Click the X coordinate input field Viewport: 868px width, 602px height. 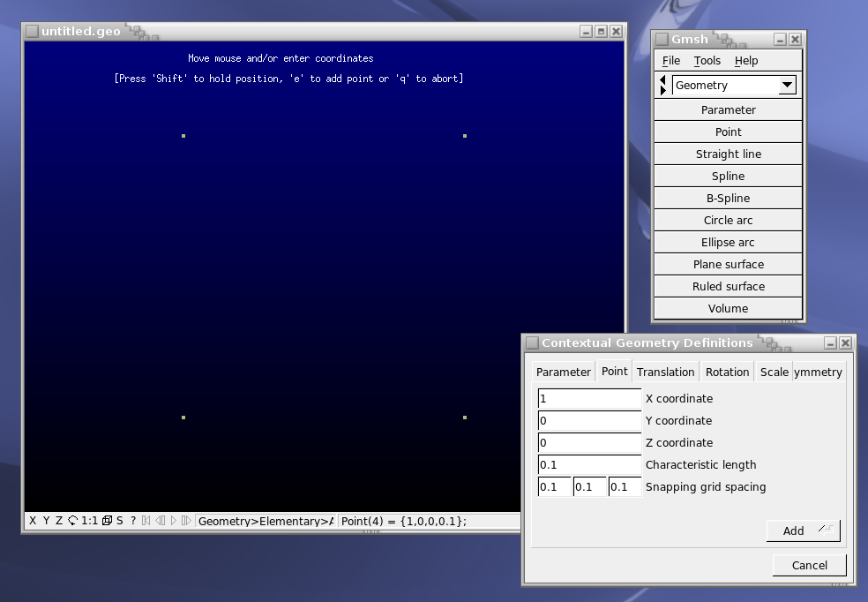589,399
